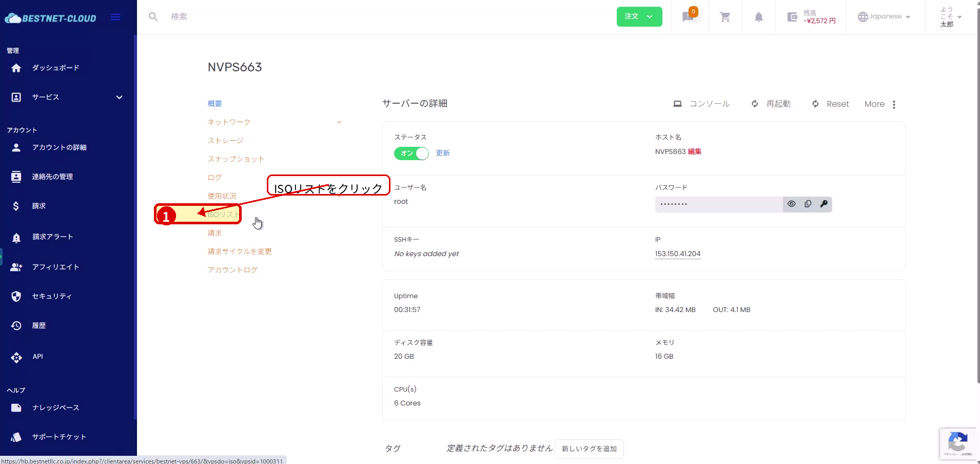Show the password using the eye icon
980x464 pixels.
[x=791, y=204]
